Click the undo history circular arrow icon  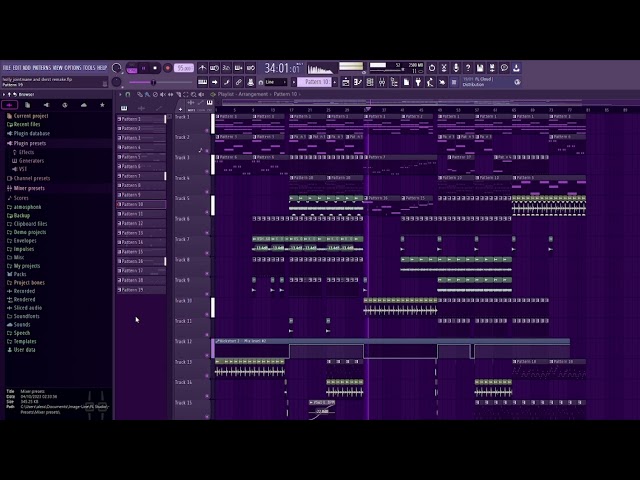tap(432, 68)
